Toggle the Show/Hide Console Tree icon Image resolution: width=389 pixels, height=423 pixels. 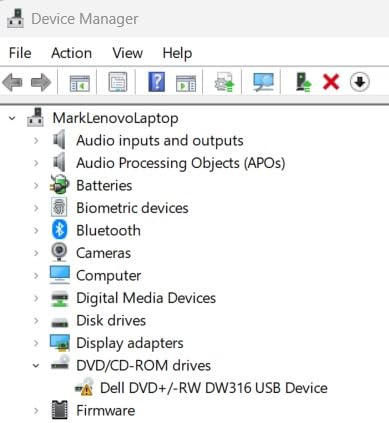click(x=80, y=82)
